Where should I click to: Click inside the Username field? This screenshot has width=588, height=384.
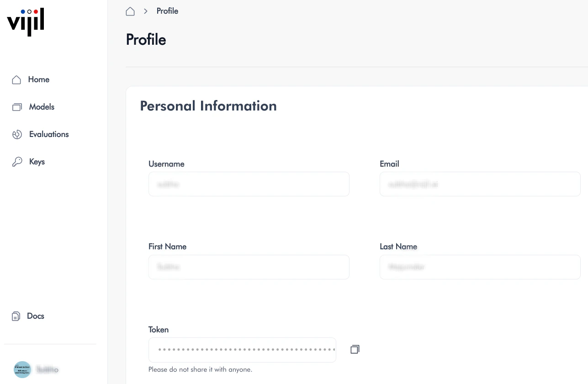[x=249, y=184]
